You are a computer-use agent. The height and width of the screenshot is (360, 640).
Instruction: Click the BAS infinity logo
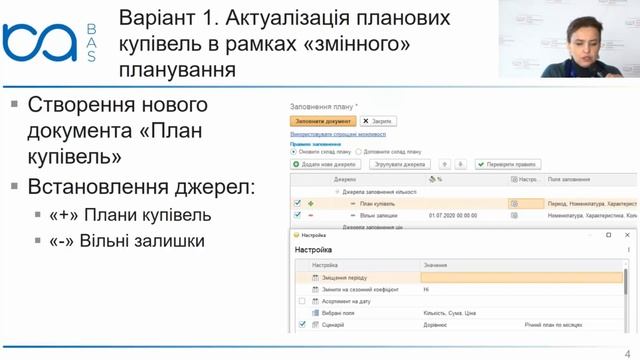tap(40, 42)
